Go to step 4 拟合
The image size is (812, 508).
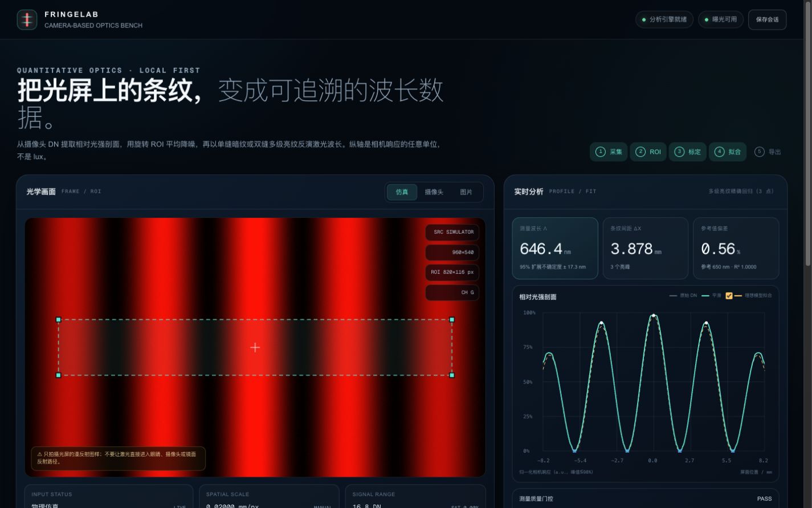727,152
